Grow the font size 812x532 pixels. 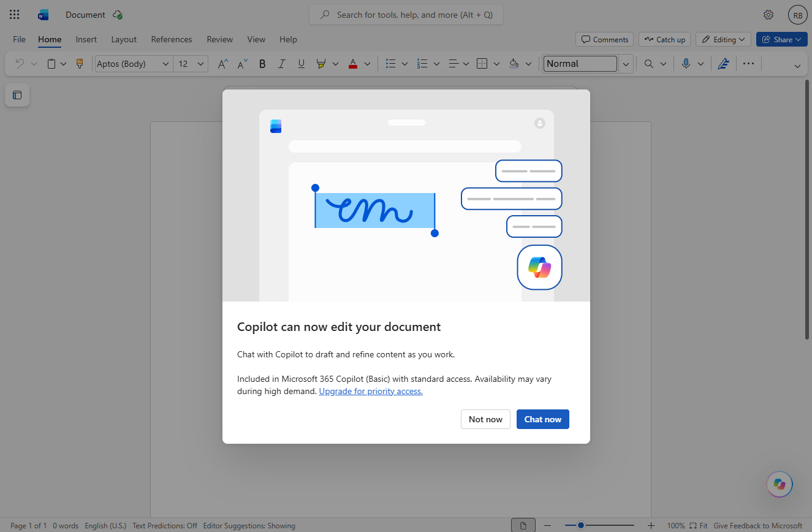click(x=223, y=64)
